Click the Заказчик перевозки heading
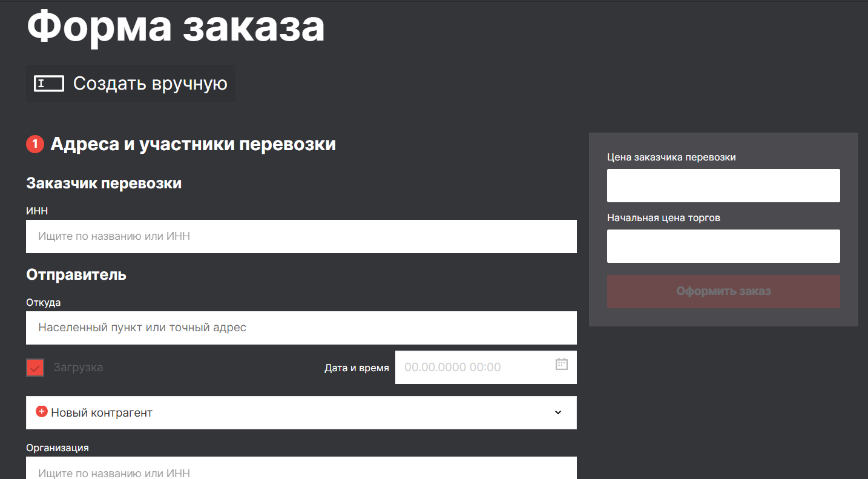868x479 pixels. pyautogui.click(x=104, y=183)
